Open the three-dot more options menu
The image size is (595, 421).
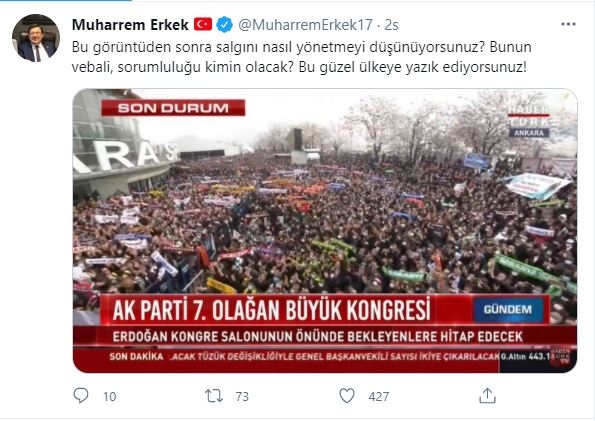568,24
